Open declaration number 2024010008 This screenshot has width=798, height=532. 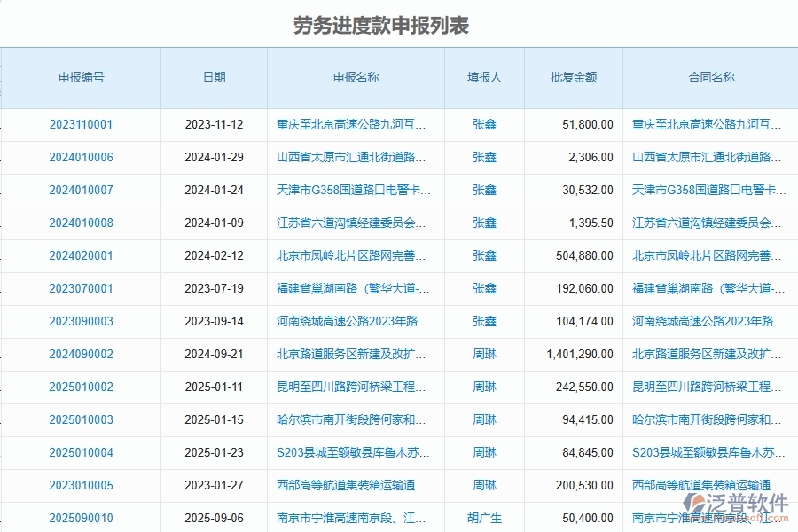click(x=81, y=223)
